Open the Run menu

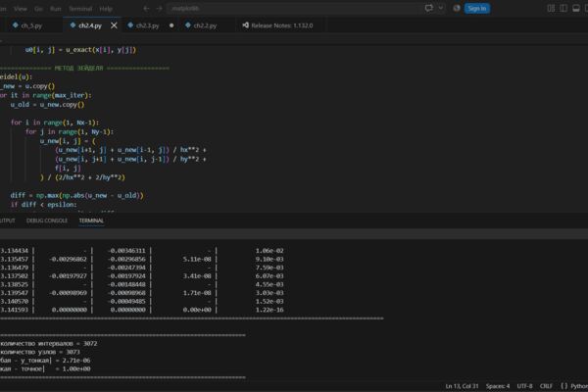(x=56, y=8)
